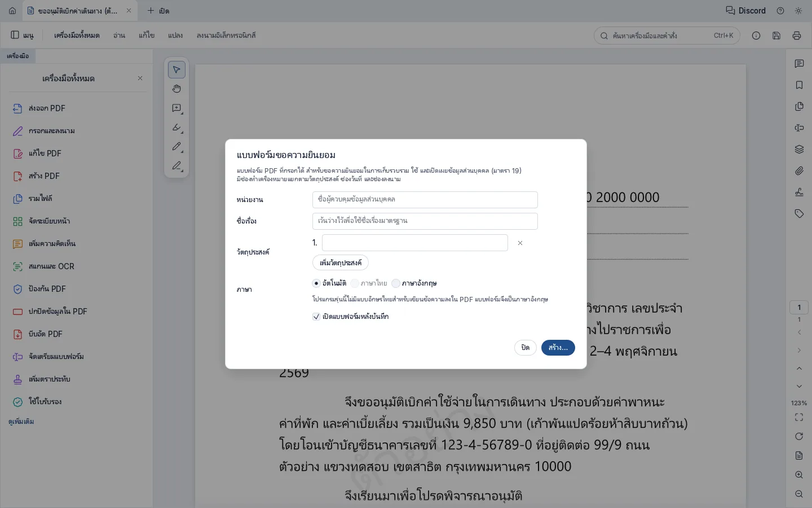Open the comments panel icon
The width and height of the screenshot is (812, 508).
(x=799, y=64)
